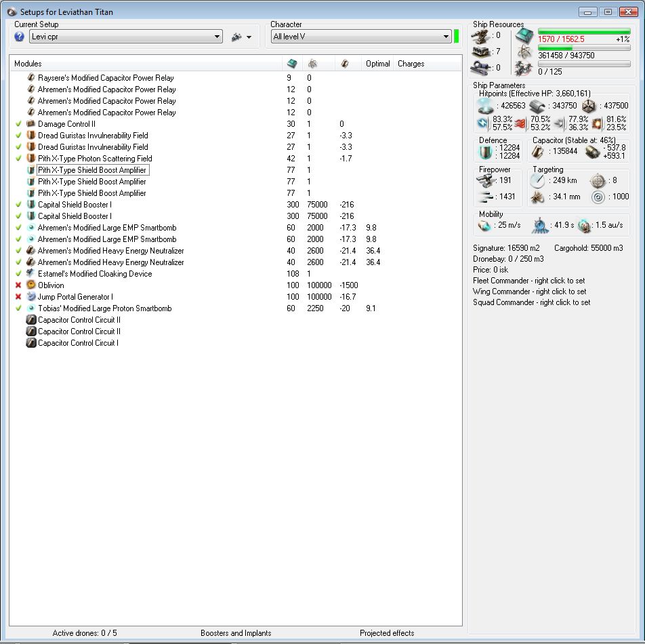Sort by the powergrid column header icon
This screenshot has height=644, width=645.
click(312, 63)
